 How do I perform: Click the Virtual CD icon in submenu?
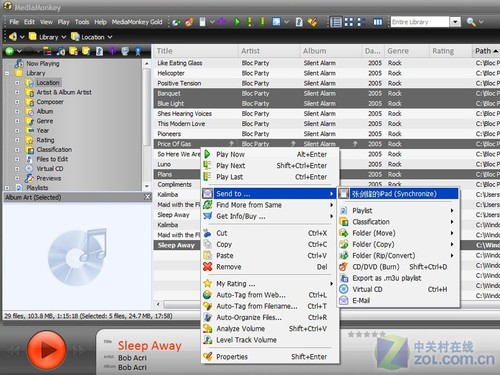[x=343, y=289]
